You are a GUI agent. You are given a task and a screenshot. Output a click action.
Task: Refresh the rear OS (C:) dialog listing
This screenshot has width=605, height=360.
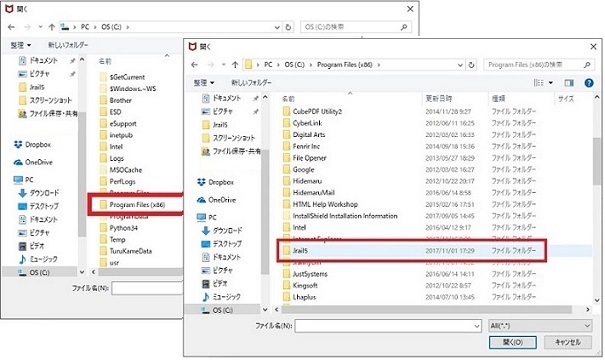288,27
